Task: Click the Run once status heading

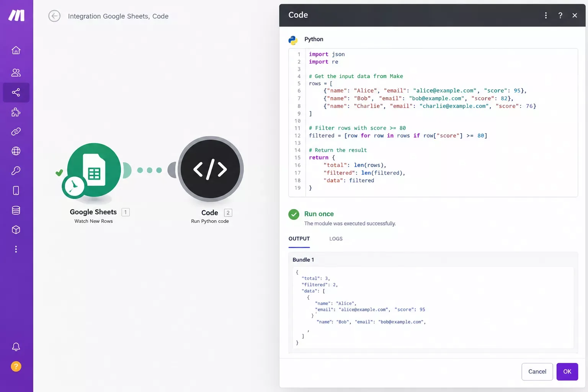Action: [x=319, y=214]
